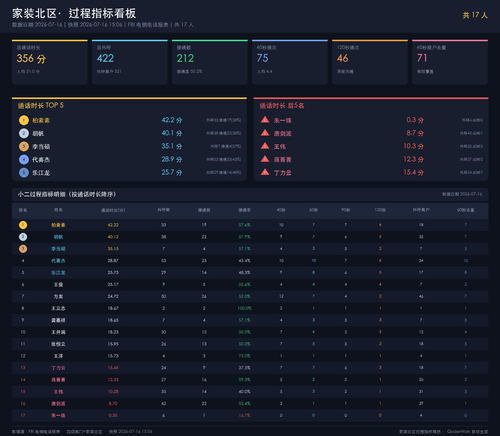500x436 pixels.
Task: Click the green 100.0% connect rate cell
Action: (x=244, y=308)
